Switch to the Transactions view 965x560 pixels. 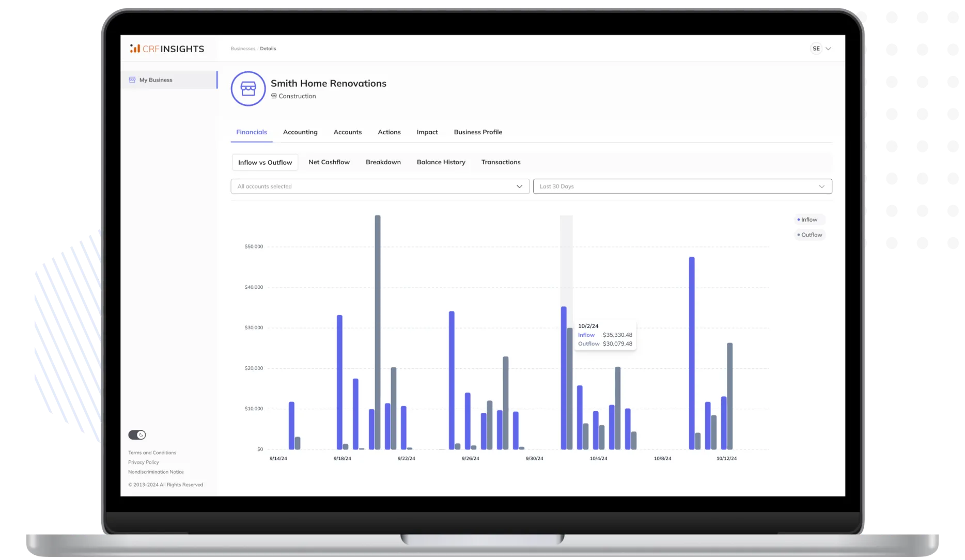[x=500, y=162]
